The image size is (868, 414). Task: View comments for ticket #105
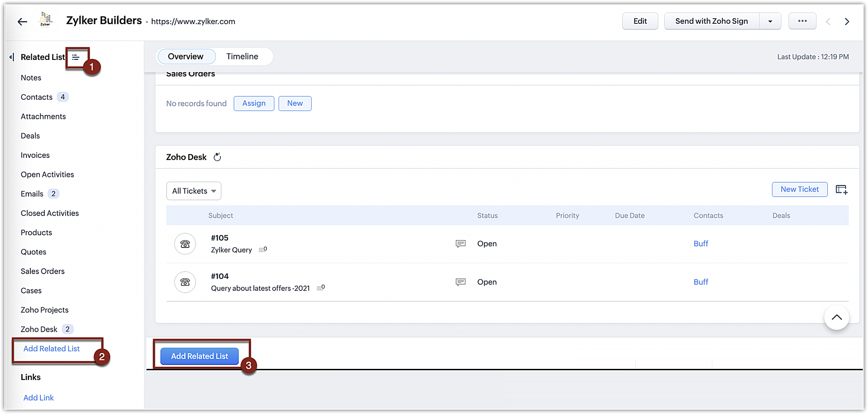(460, 244)
